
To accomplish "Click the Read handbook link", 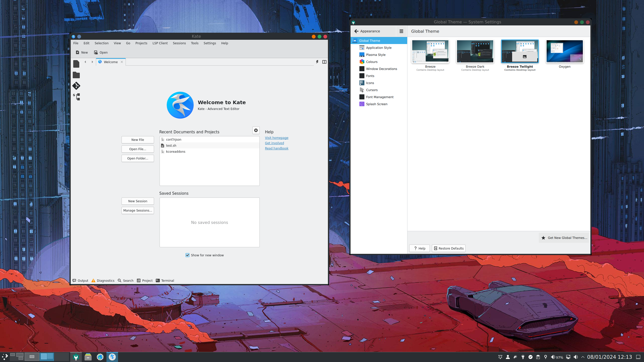I will (x=276, y=148).
